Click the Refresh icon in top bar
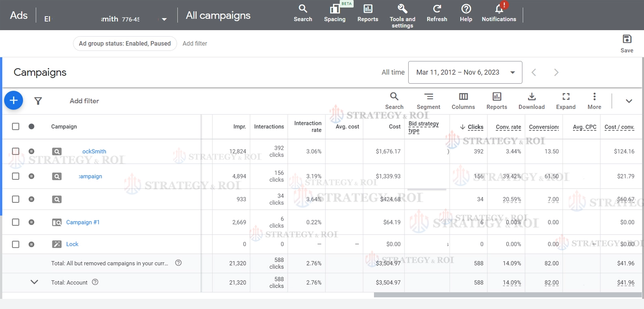The height and width of the screenshot is (309, 644). tap(437, 9)
